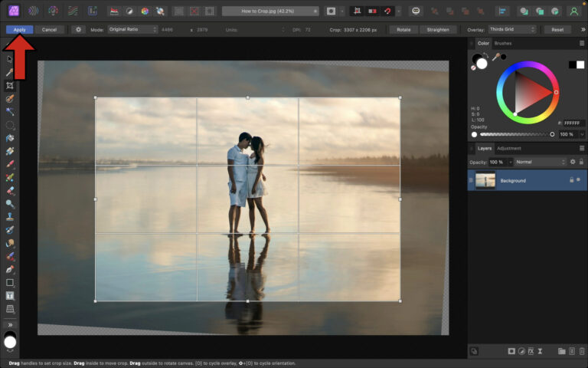Image resolution: width=588 pixels, height=368 pixels.
Task: Expand the tools panel overflow chevrons
Action: tap(10, 325)
